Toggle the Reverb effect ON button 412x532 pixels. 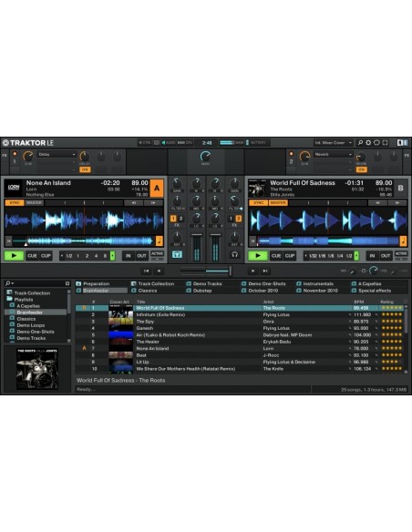pyautogui.click(x=362, y=169)
